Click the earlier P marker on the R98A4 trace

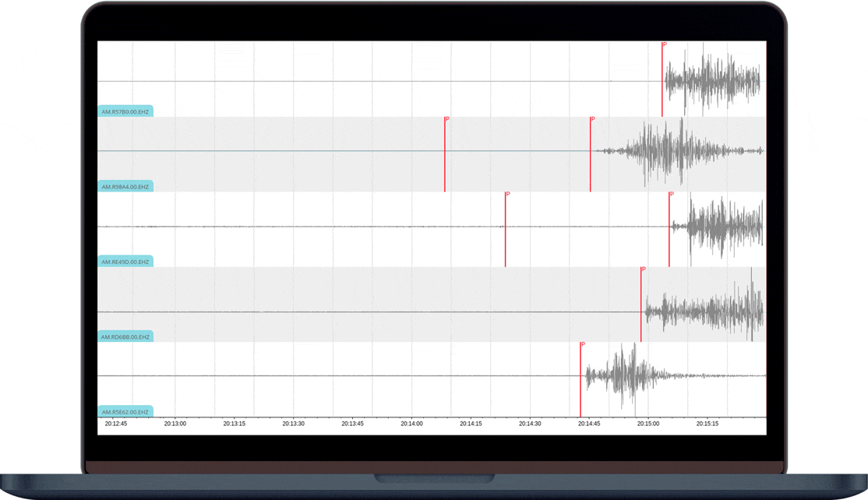point(445,154)
